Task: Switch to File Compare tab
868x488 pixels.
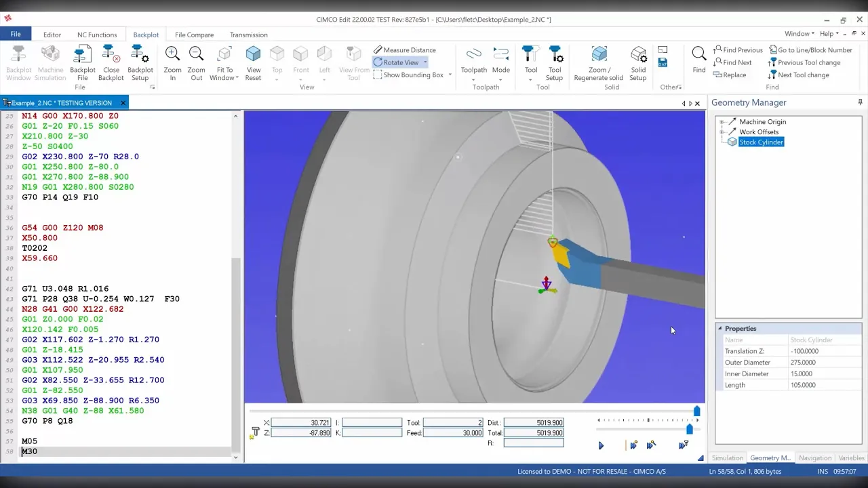Action: tap(194, 35)
